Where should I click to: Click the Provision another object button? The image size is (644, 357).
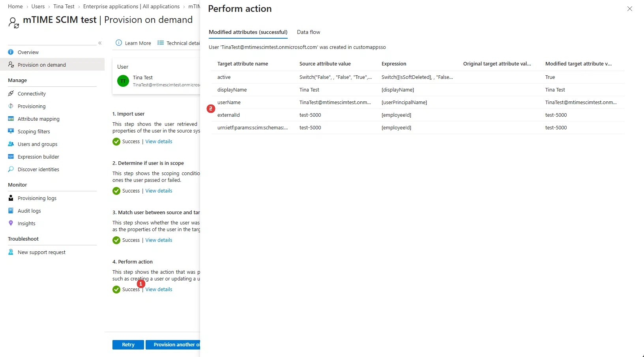click(173, 345)
